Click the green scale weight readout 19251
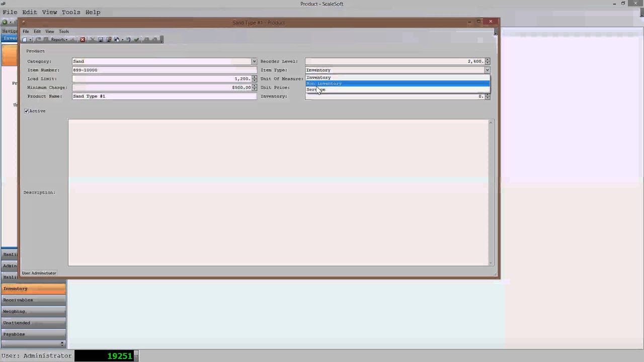Image resolution: width=644 pixels, height=362 pixels. [x=104, y=356]
